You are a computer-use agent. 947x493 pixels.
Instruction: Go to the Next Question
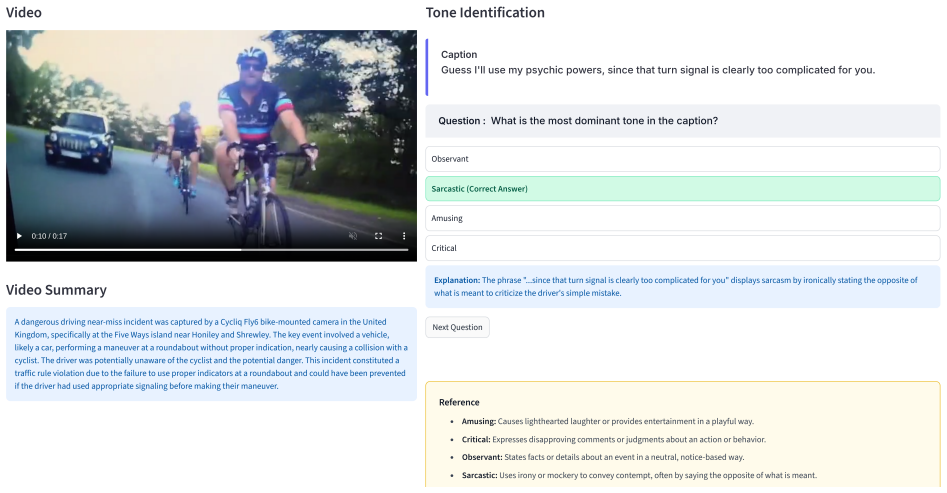tap(457, 327)
